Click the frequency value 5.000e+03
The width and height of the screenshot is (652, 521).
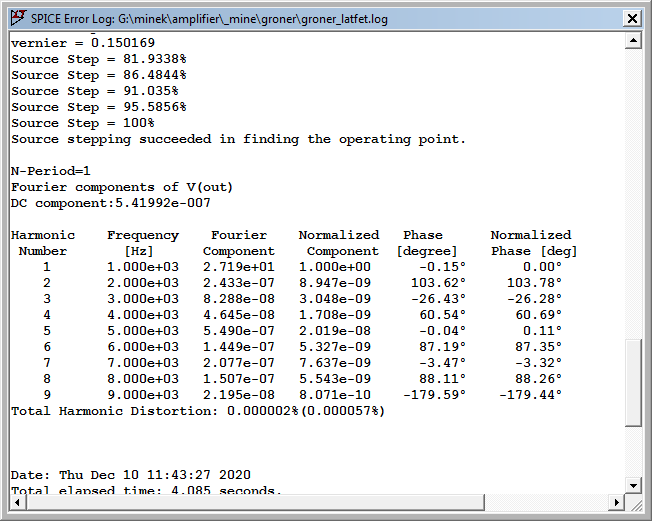click(143, 331)
